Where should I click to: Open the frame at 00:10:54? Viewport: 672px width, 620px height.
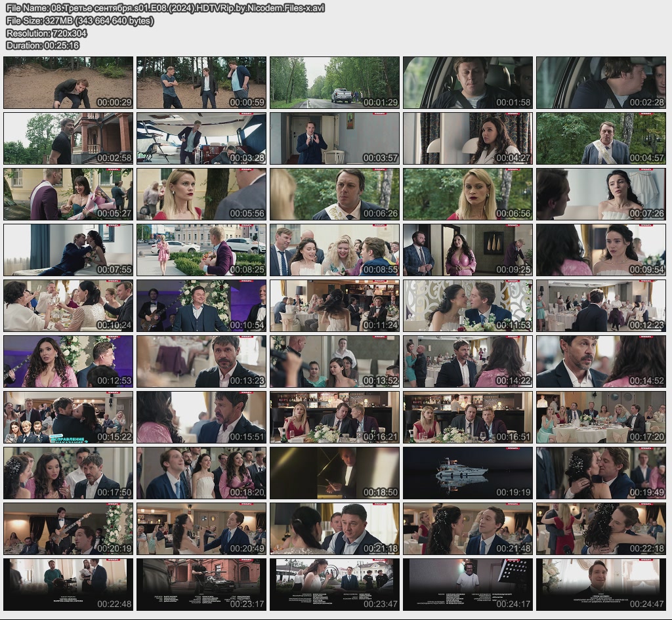201,306
